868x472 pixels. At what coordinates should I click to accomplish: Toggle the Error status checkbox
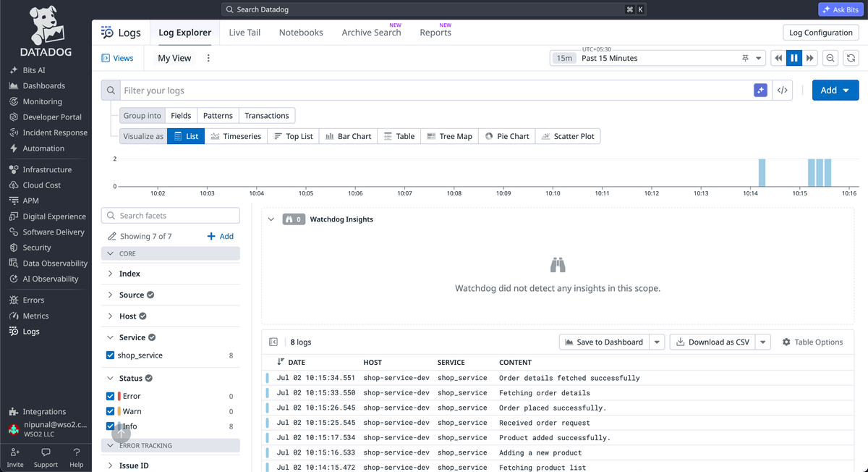(x=110, y=396)
